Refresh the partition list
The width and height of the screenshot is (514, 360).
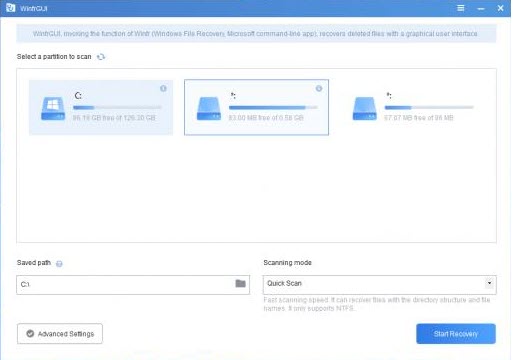(101, 57)
